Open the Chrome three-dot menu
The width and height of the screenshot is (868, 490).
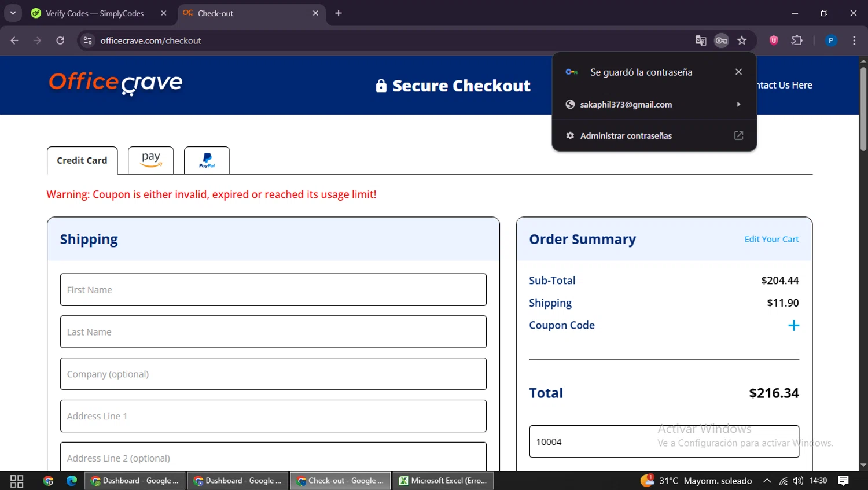pos(854,40)
